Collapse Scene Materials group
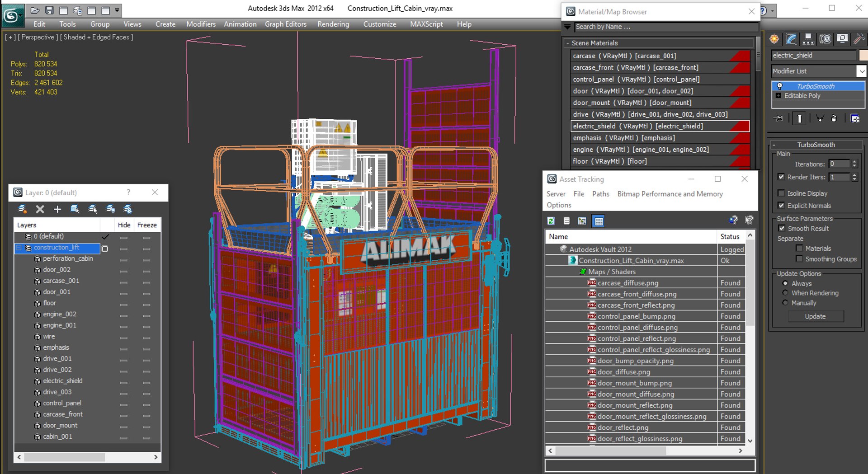Screen dimensions: 868x474 568,43
